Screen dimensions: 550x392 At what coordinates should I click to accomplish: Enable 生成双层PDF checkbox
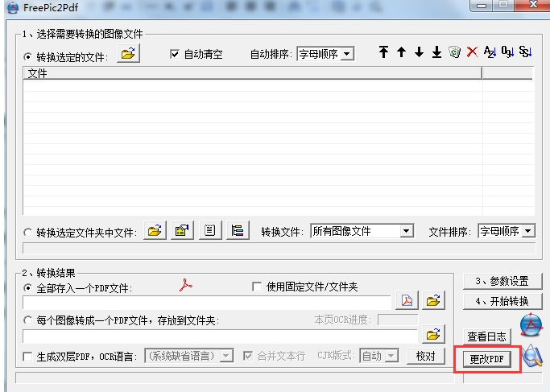(x=27, y=357)
